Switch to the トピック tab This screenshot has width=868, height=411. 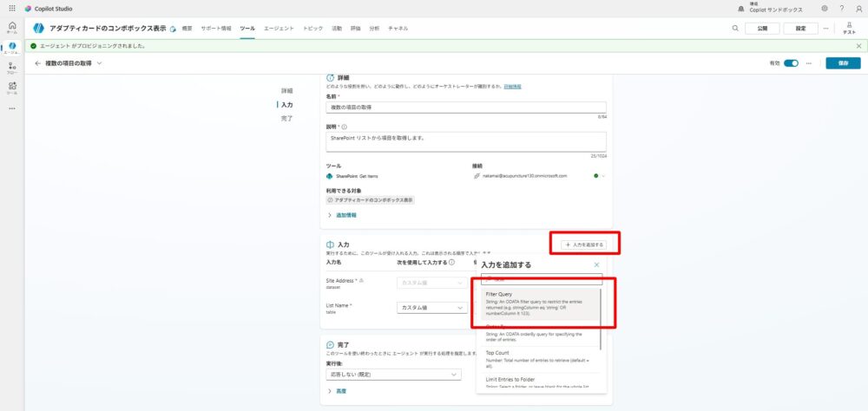(x=313, y=29)
